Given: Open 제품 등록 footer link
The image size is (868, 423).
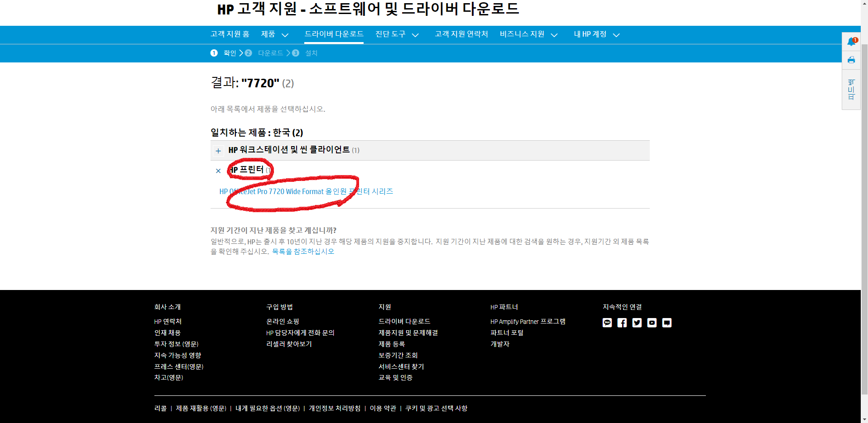Looking at the screenshot, I should pos(392,344).
